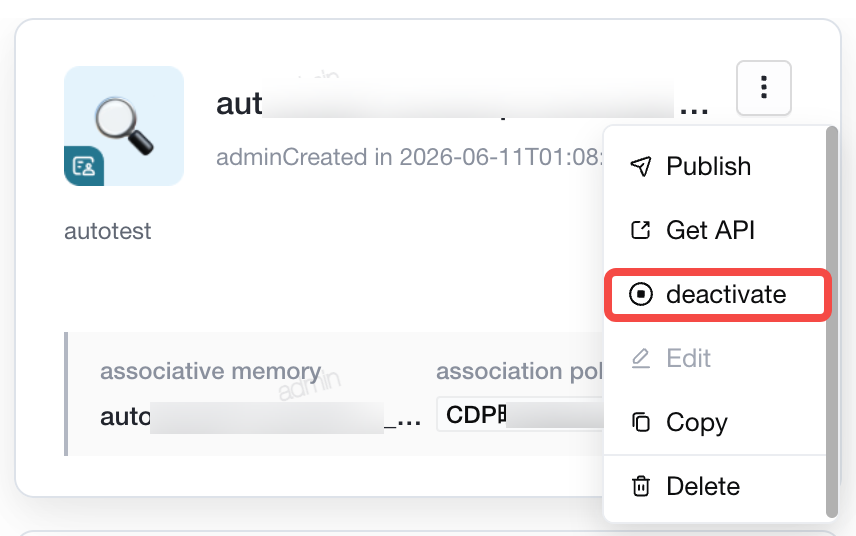Click the autotest description text
The image size is (856, 536).
point(108,231)
